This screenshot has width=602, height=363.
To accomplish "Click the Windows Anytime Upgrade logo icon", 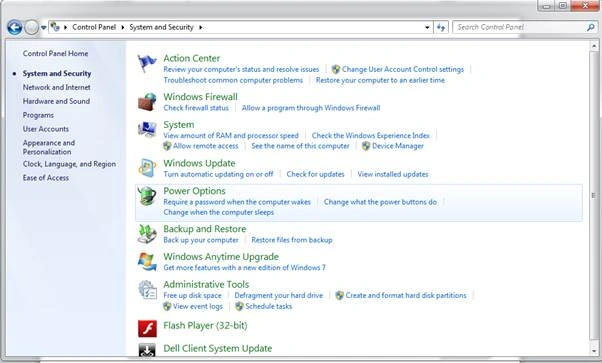I will point(147,262).
